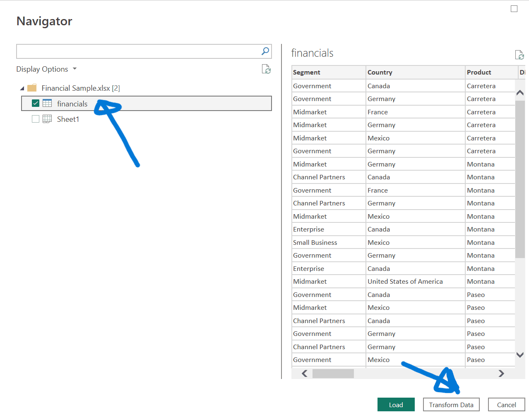The width and height of the screenshot is (529, 420).
Task: Select Sheet1 in the navigator tree
Action: [x=68, y=119]
